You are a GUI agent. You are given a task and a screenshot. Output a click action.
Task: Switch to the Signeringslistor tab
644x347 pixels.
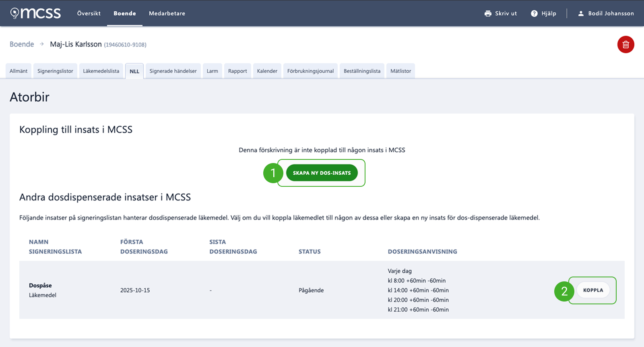coord(55,71)
